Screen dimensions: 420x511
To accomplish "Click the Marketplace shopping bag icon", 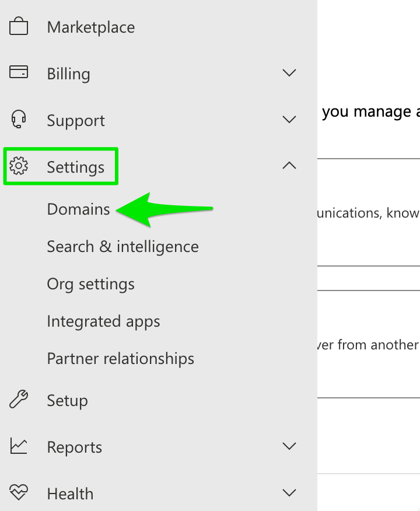I will (x=19, y=26).
